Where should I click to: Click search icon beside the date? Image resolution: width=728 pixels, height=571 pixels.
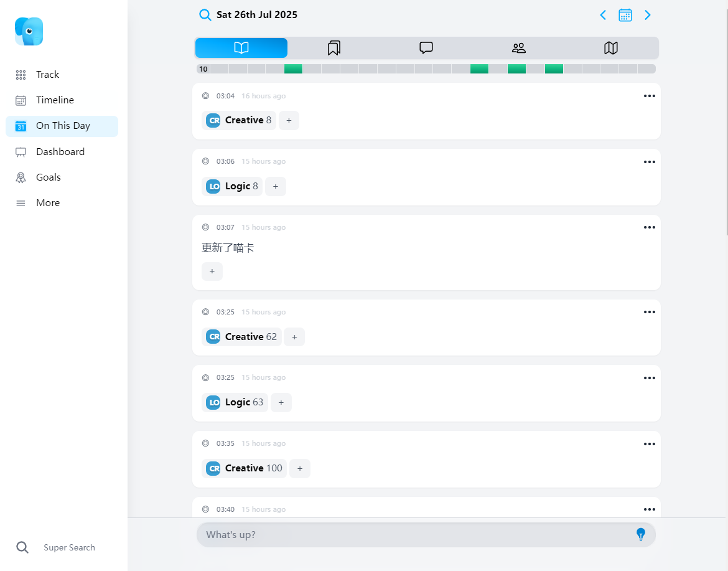(x=205, y=15)
